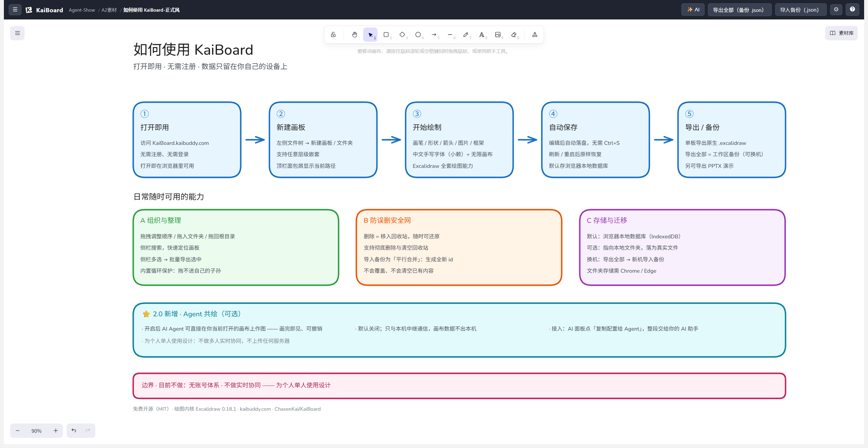Click text 默认存浏览器本地数据库
Screen dimensions: 868x448
coord(579,166)
